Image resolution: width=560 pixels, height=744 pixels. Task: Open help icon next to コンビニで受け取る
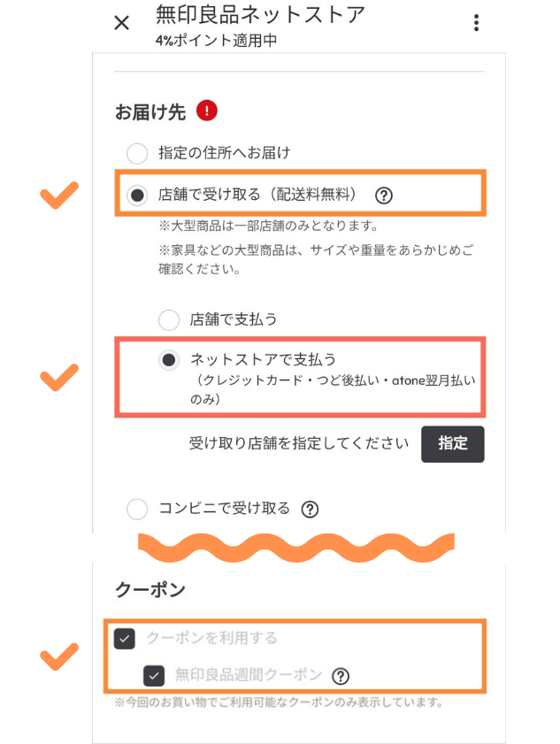[x=310, y=509]
